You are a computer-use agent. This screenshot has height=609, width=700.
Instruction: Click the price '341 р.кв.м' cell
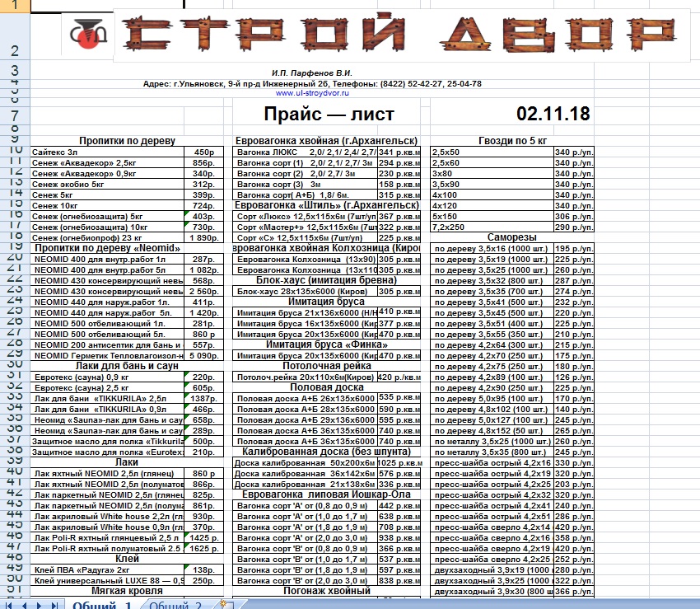[399, 152]
